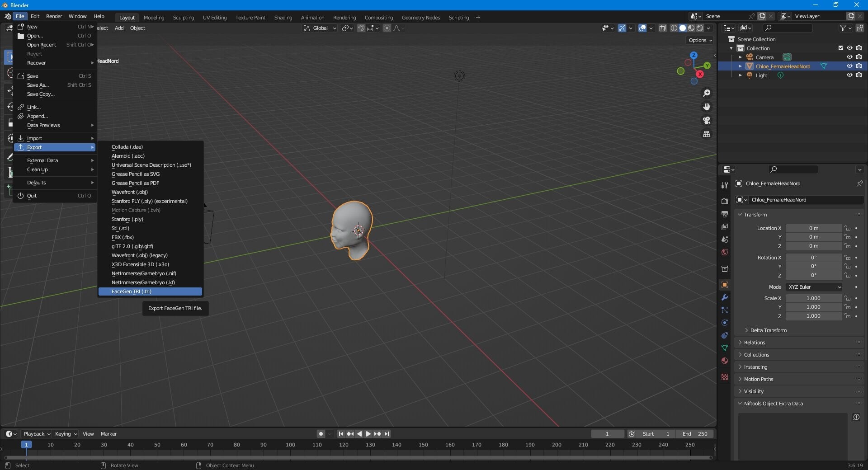Toggle snapping magnet icon
This screenshot has height=470, width=868.
point(361,28)
